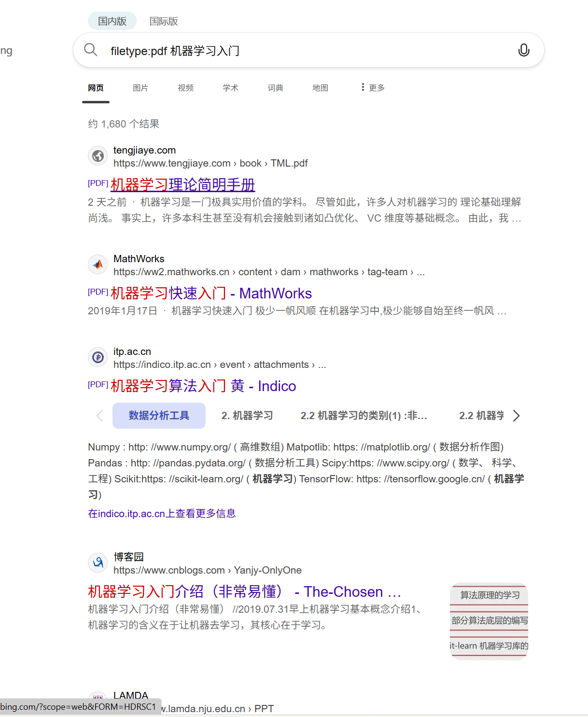
Task: Click the itp.ac.cn site favicon
Action: 98,357
